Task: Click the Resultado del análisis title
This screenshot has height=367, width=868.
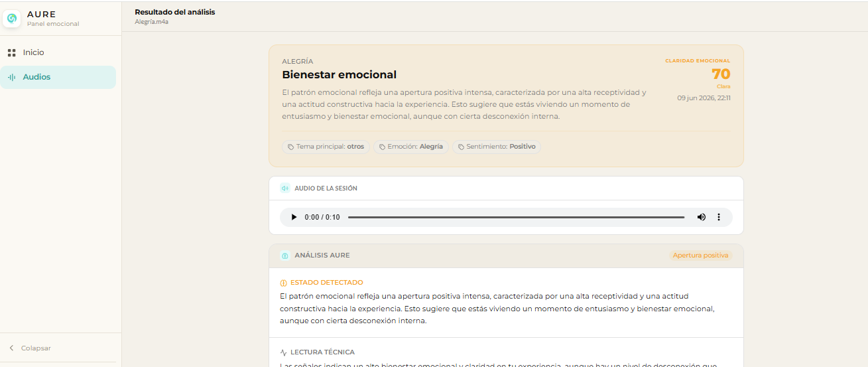Action: tap(175, 12)
